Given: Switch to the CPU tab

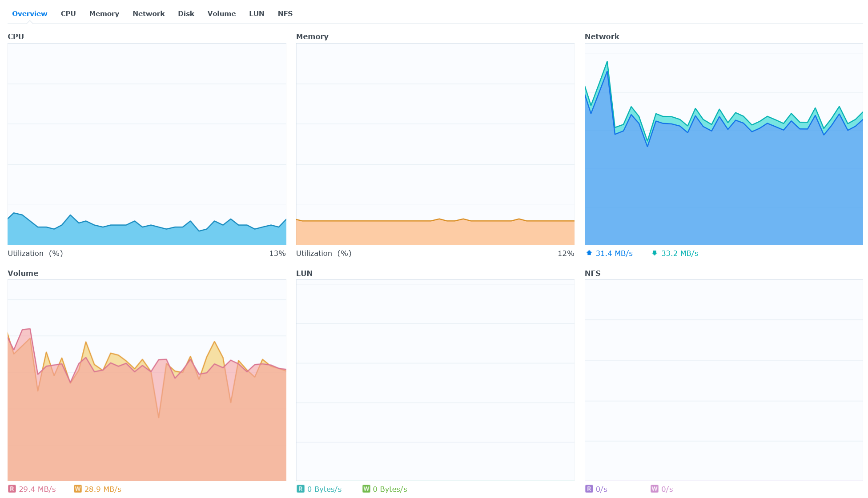Looking at the screenshot, I should coord(68,13).
